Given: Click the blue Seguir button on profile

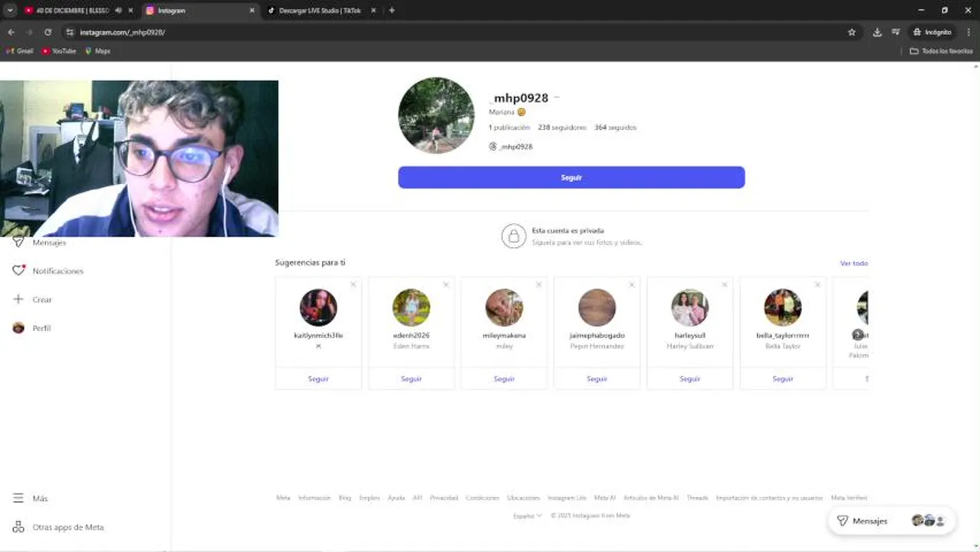Looking at the screenshot, I should [x=571, y=177].
